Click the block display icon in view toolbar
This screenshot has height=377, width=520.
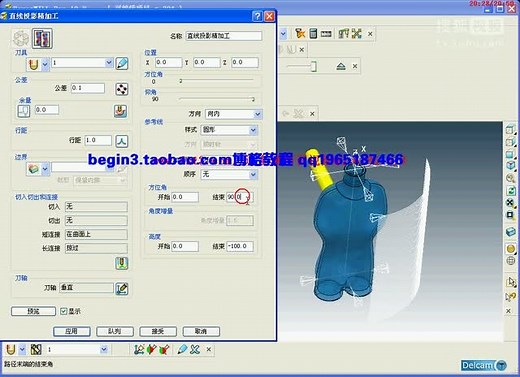[510, 232]
